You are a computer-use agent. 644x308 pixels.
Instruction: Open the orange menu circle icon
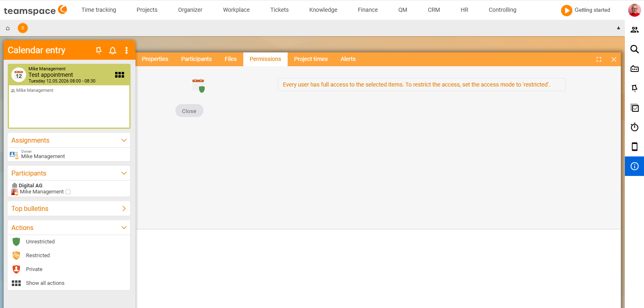(x=23, y=28)
